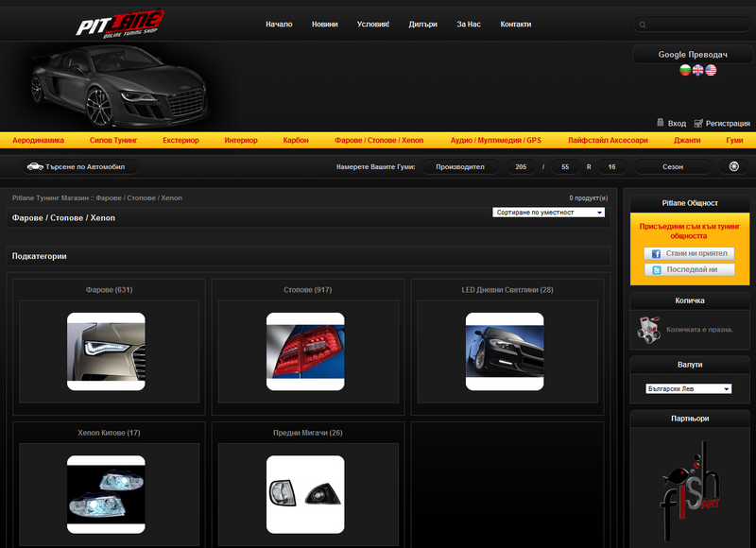This screenshot has width=756, height=548.
Task: Click Pitlane Тунинг Магазин in the breadcrumb
Action: coord(51,198)
